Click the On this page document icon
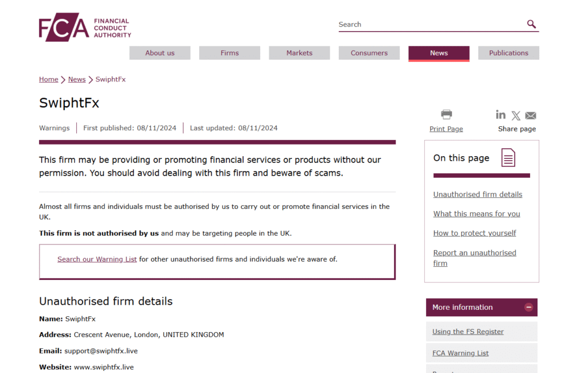Screen dimensions: 588x373 (x=508, y=158)
